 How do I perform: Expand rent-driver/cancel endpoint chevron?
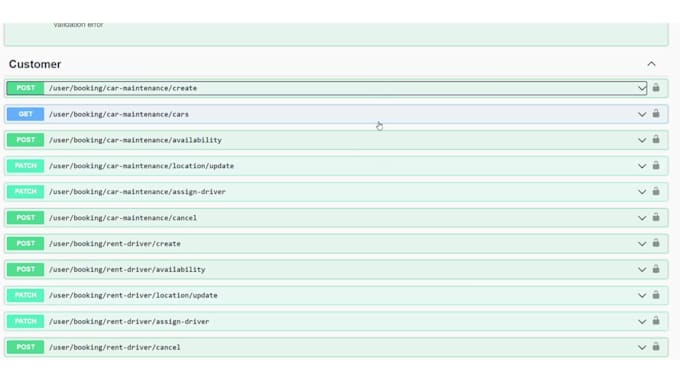(642, 347)
